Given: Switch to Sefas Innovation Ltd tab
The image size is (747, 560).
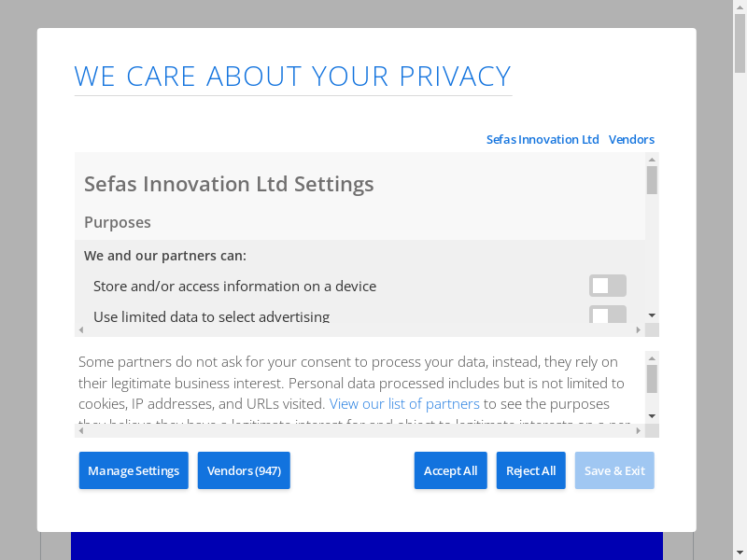Looking at the screenshot, I should (543, 139).
